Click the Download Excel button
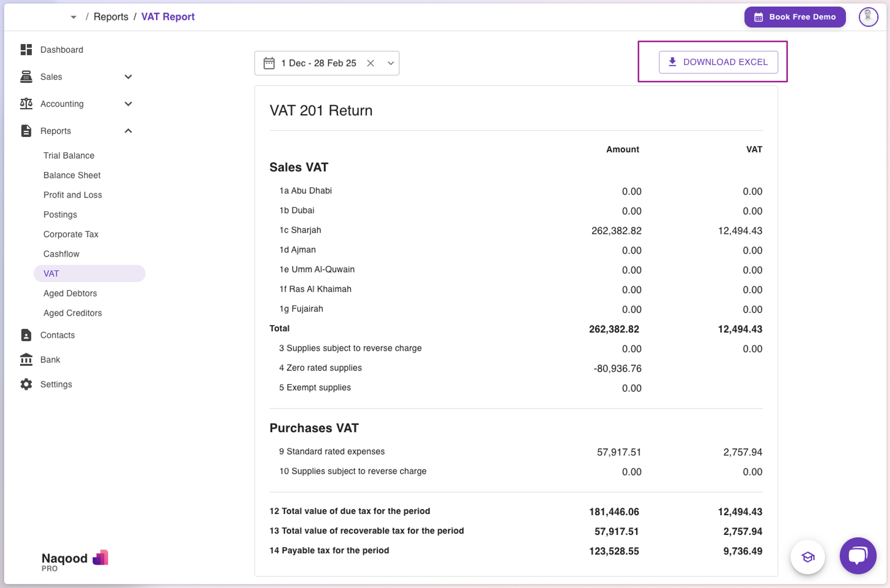890x588 pixels. coord(718,62)
